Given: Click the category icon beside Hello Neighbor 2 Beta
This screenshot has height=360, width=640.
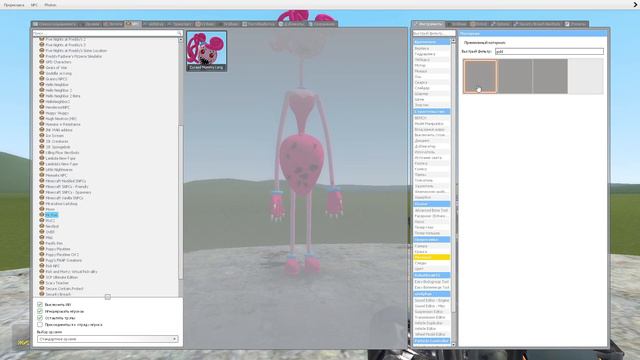Looking at the screenshot, I should pyautogui.click(x=42, y=96).
